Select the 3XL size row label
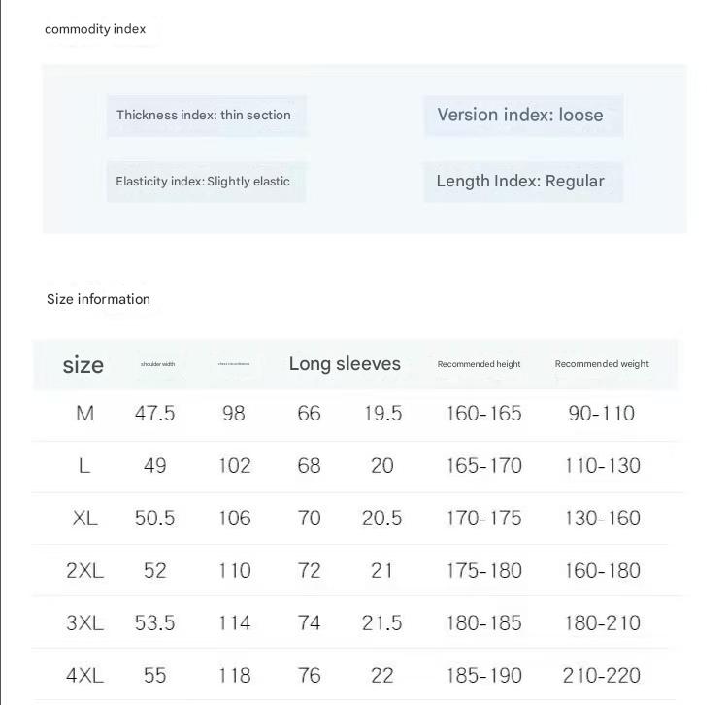The width and height of the screenshot is (728, 705). pyautogui.click(x=84, y=623)
